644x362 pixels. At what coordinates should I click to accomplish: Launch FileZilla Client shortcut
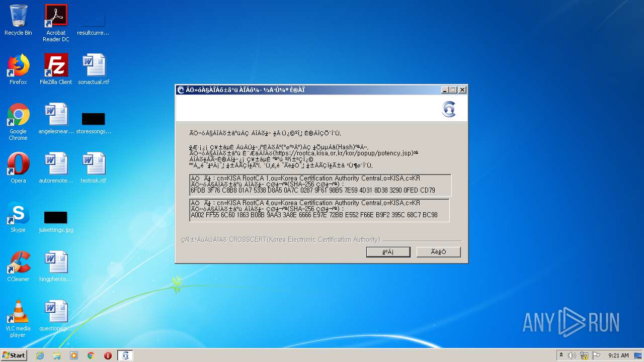pos(56,69)
